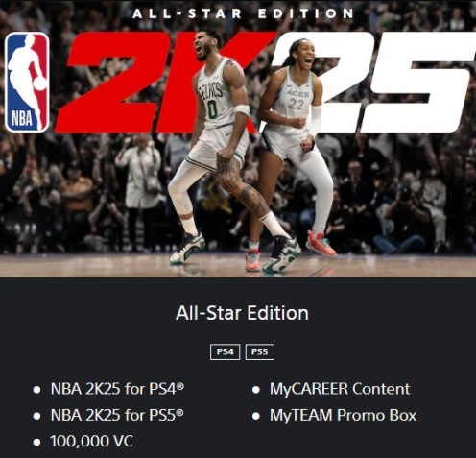The image size is (476, 458).
Task: Click the bullet before MyTEAM Promo Box
Action: (x=256, y=416)
